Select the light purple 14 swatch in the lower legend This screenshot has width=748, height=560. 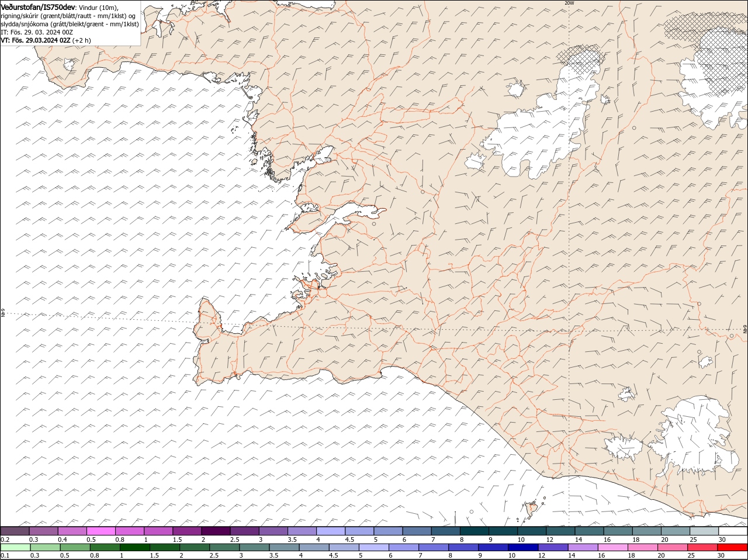(583, 548)
